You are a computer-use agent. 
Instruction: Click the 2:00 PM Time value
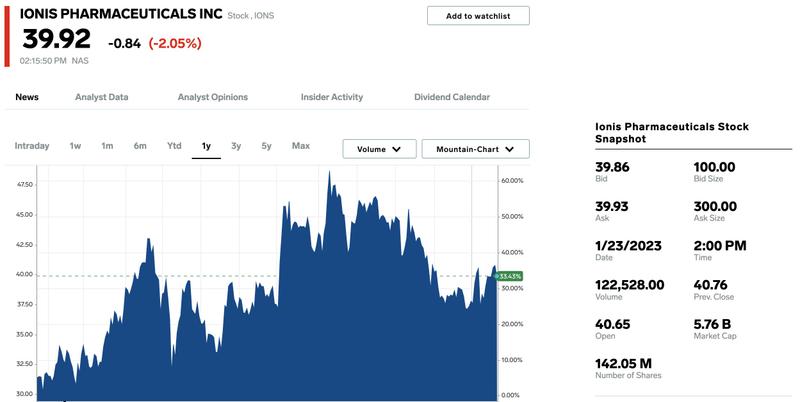tap(720, 245)
